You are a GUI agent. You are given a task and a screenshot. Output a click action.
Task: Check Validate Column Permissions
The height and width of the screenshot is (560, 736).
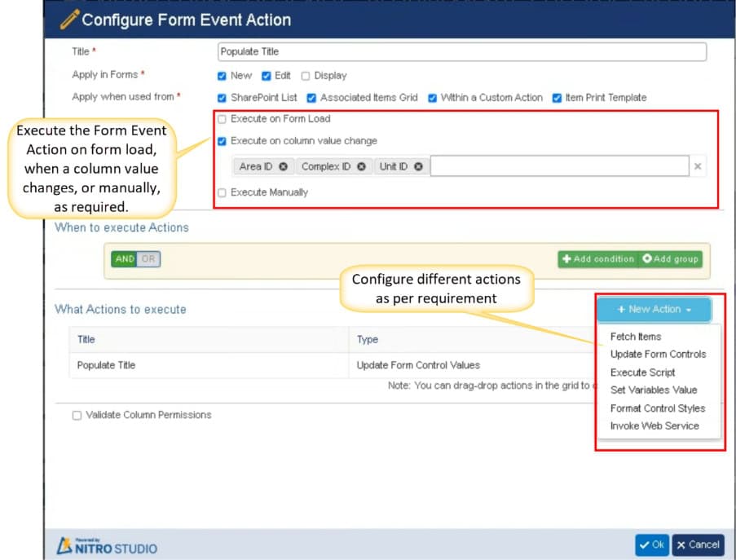[77, 416]
